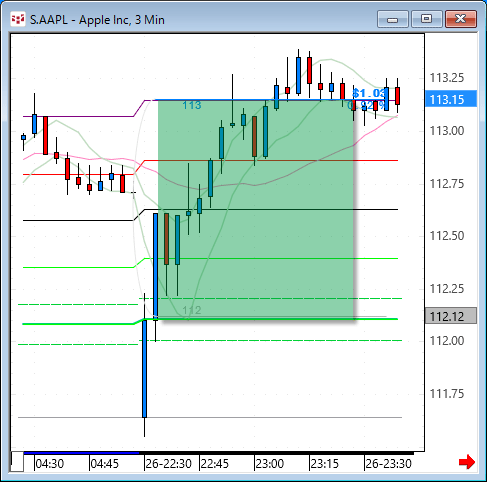The image size is (487, 482).
Task: Click the chart application icon in title bar
Action: (x=18, y=19)
